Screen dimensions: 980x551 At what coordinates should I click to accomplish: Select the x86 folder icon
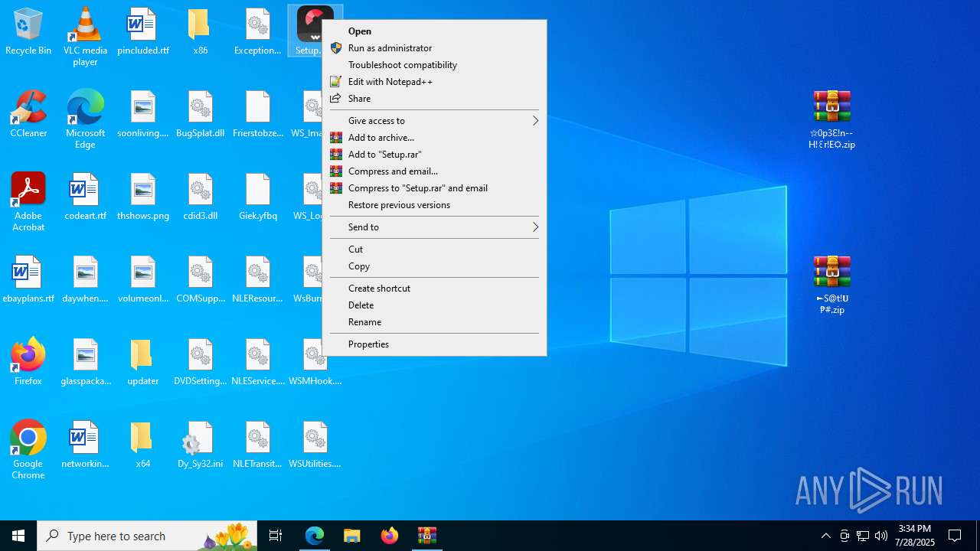pos(200,31)
